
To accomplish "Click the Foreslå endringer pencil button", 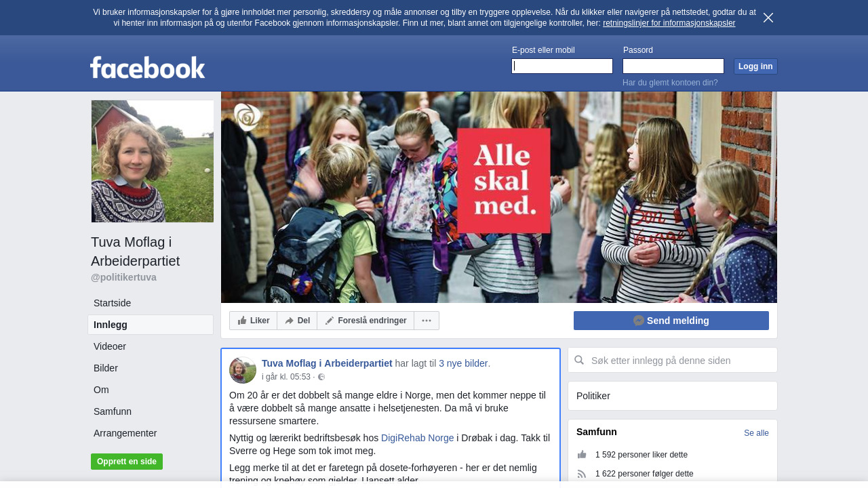I will tap(366, 321).
